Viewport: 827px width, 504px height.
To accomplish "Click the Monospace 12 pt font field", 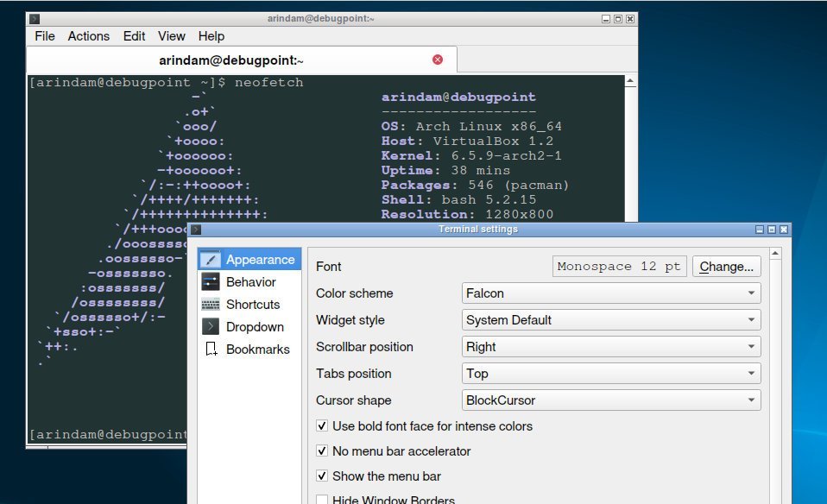I will point(619,267).
